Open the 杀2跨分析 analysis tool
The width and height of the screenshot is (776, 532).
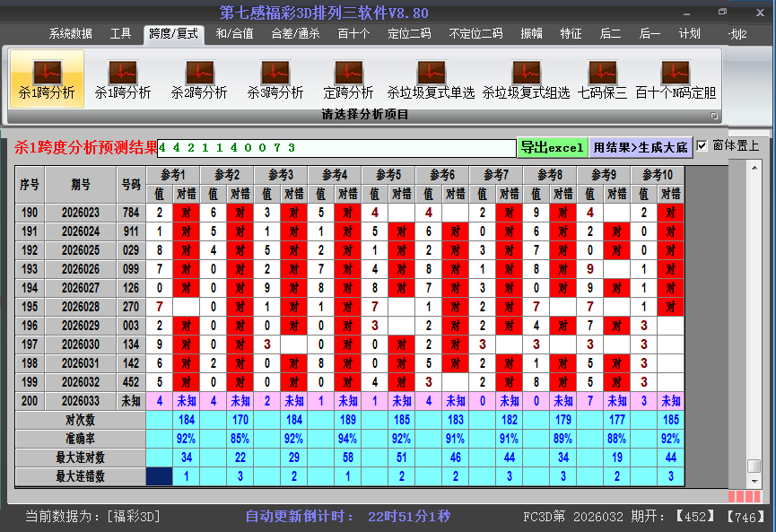pos(199,79)
